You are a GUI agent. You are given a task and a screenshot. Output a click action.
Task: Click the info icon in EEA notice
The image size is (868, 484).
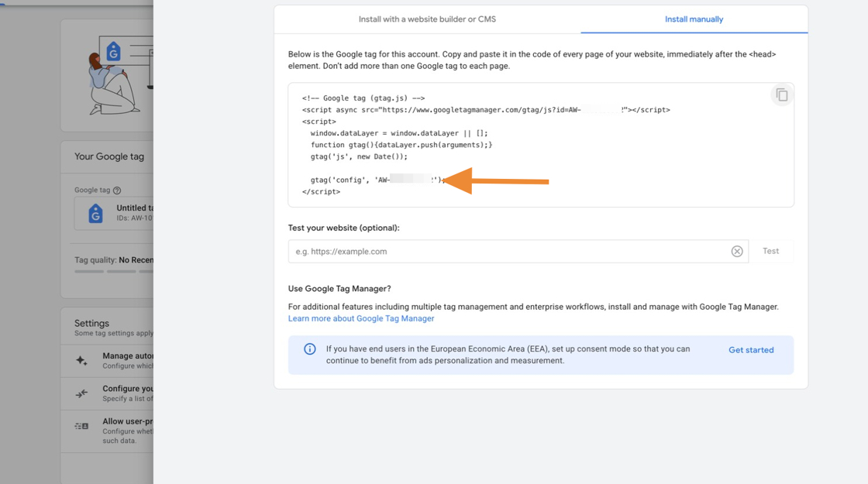pyautogui.click(x=309, y=349)
